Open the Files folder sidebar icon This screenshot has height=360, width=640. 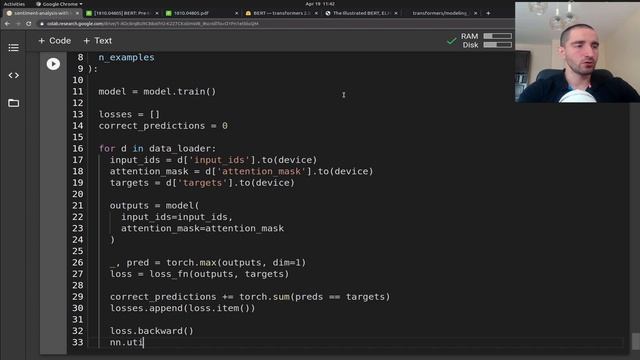[13, 103]
